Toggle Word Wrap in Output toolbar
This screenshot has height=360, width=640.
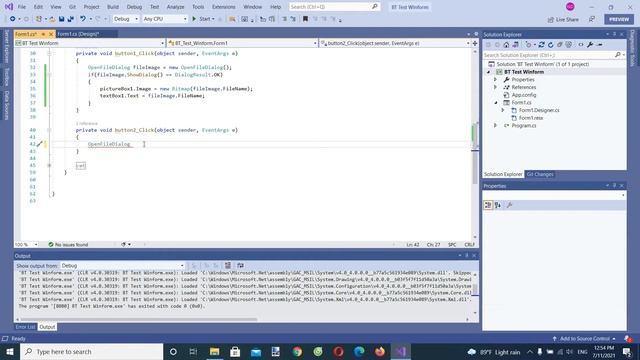240,266
